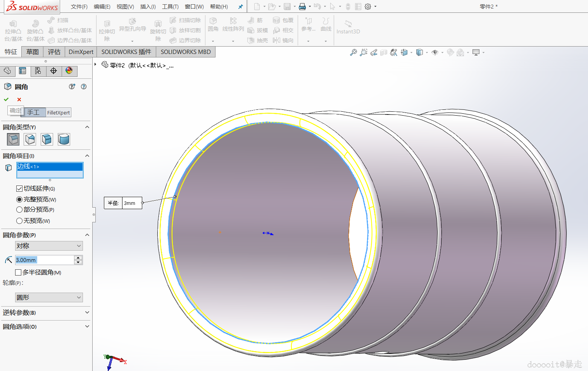Viewport: 588px width, 371px height.
Task: Select the 无预览 no preview option
Action: 19,221
